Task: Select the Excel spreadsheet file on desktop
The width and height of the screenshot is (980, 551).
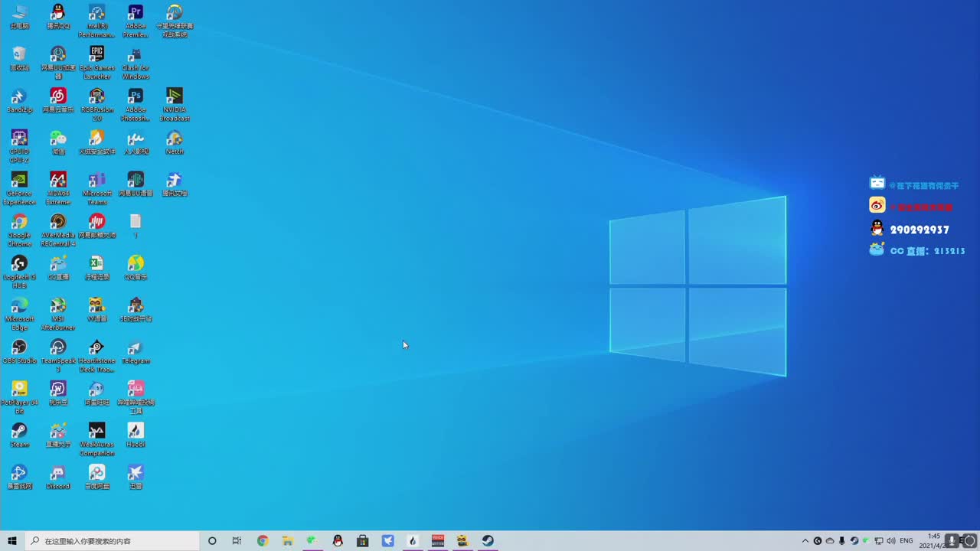Action: pos(96,268)
